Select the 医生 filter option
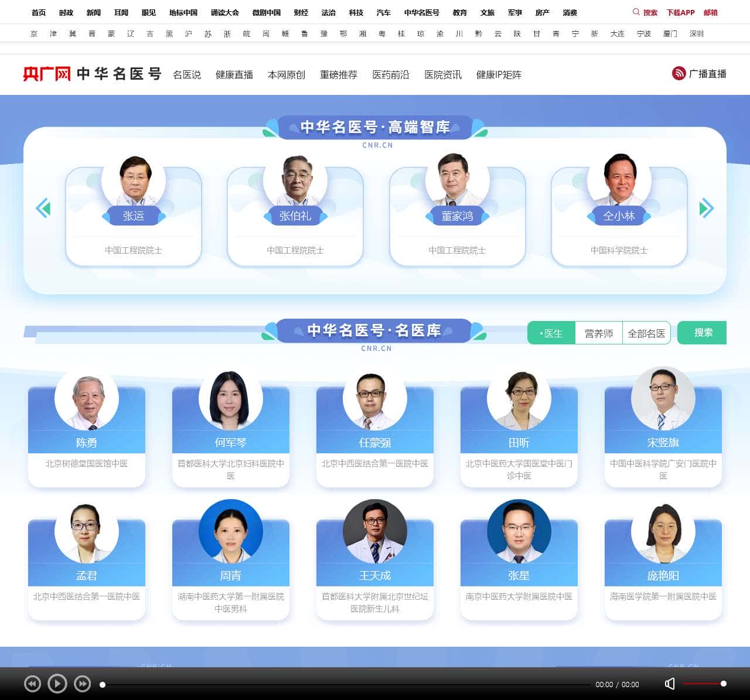The width and height of the screenshot is (750, 700). [551, 333]
